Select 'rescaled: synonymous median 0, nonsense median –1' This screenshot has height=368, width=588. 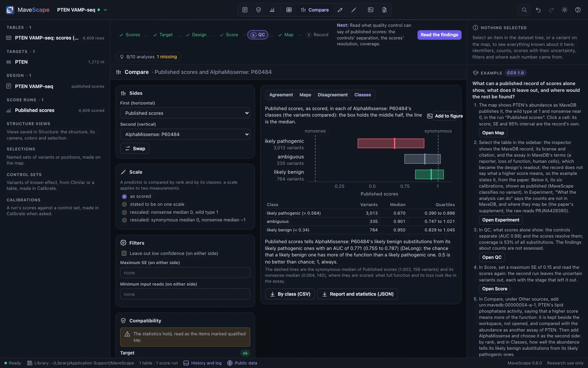pos(124,220)
